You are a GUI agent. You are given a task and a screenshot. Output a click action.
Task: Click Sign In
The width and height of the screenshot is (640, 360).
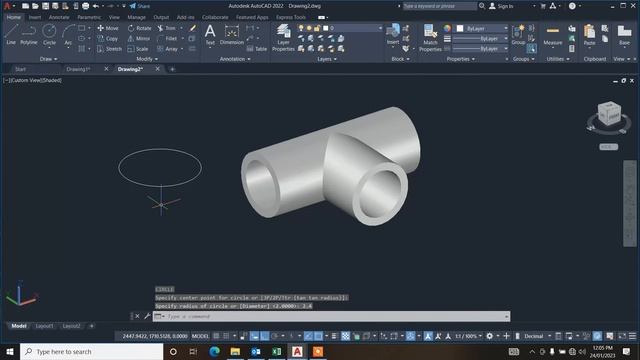click(501, 6)
